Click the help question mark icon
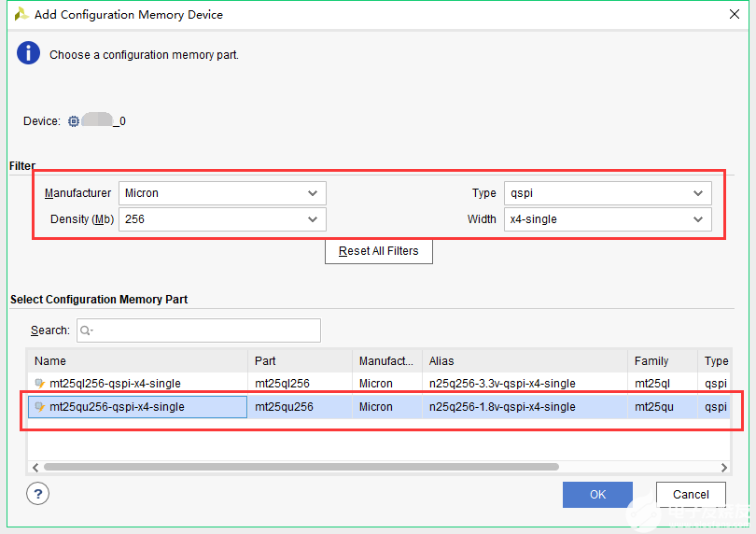 point(37,494)
